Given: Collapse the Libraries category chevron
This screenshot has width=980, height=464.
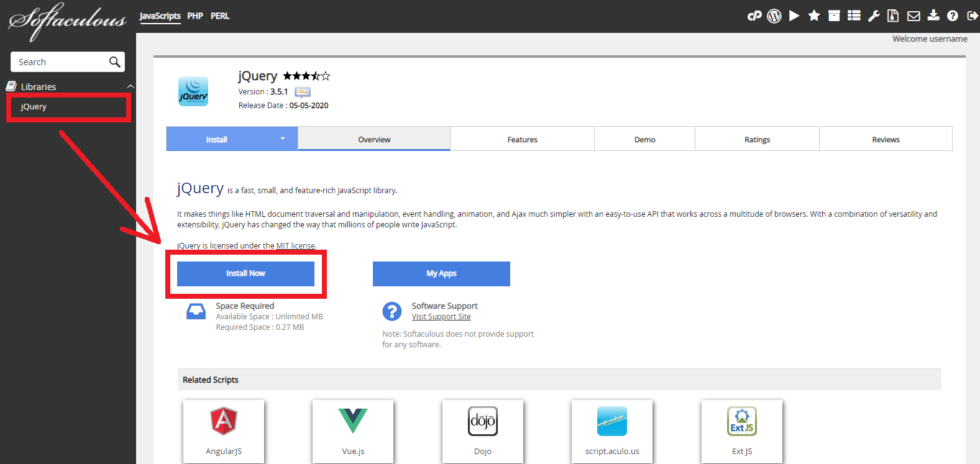Looking at the screenshot, I should coord(130,86).
